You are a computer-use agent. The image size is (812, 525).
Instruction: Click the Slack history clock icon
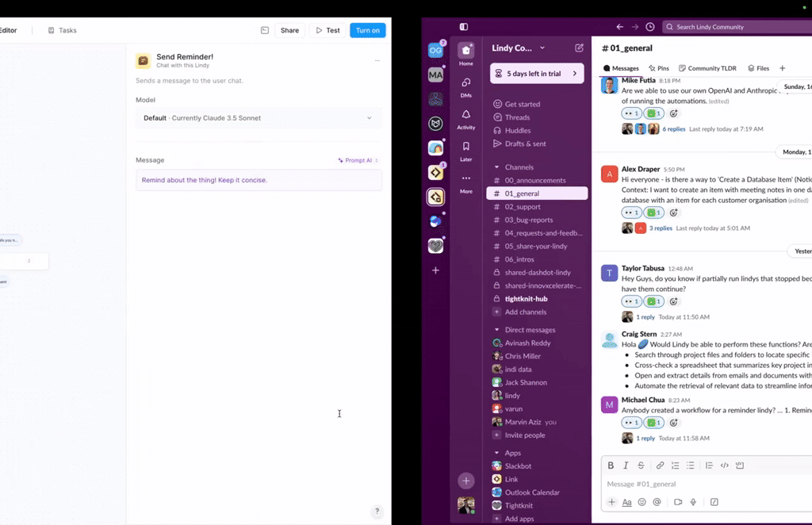click(x=650, y=27)
